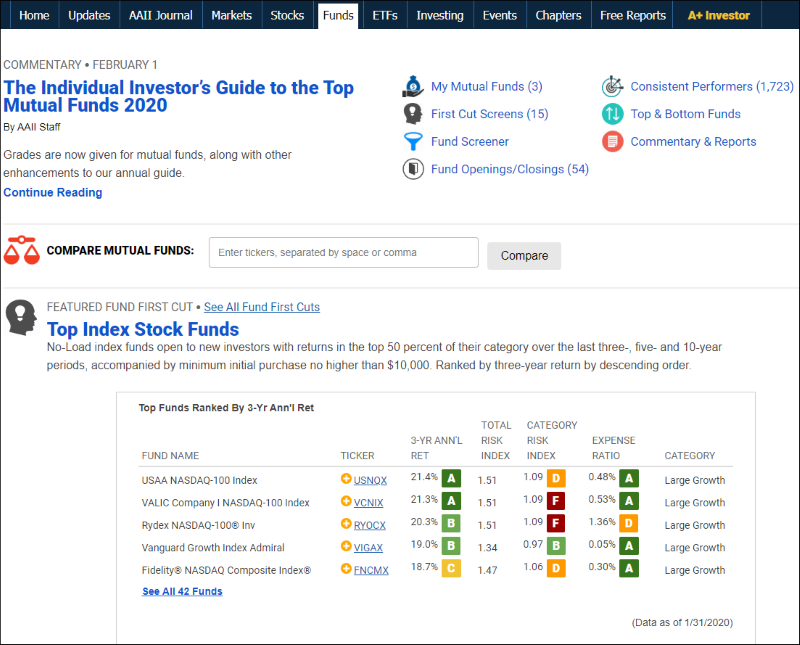This screenshot has width=800, height=645.
Task: Open the First Cut Screens (15) link
Action: click(x=489, y=114)
